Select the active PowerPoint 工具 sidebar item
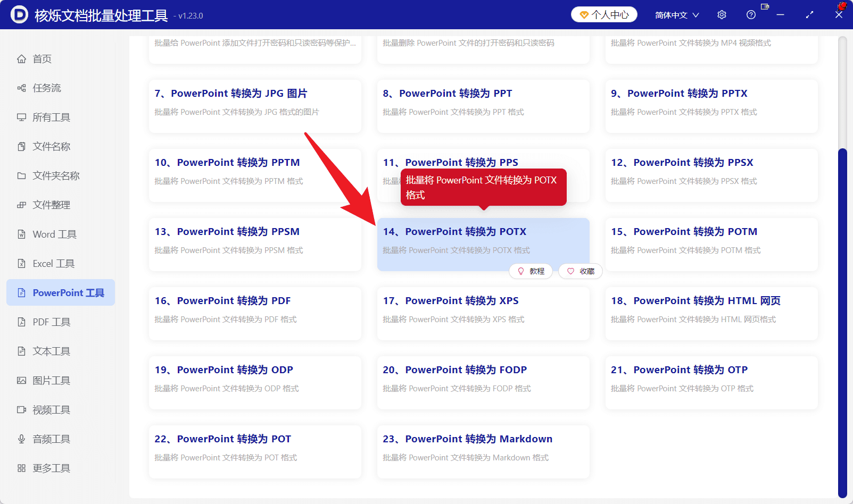 61,292
